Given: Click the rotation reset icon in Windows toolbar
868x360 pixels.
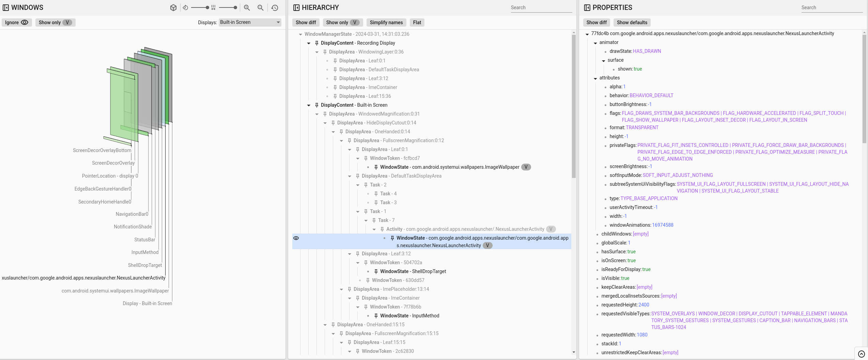Looking at the screenshot, I should (x=186, y=7).
